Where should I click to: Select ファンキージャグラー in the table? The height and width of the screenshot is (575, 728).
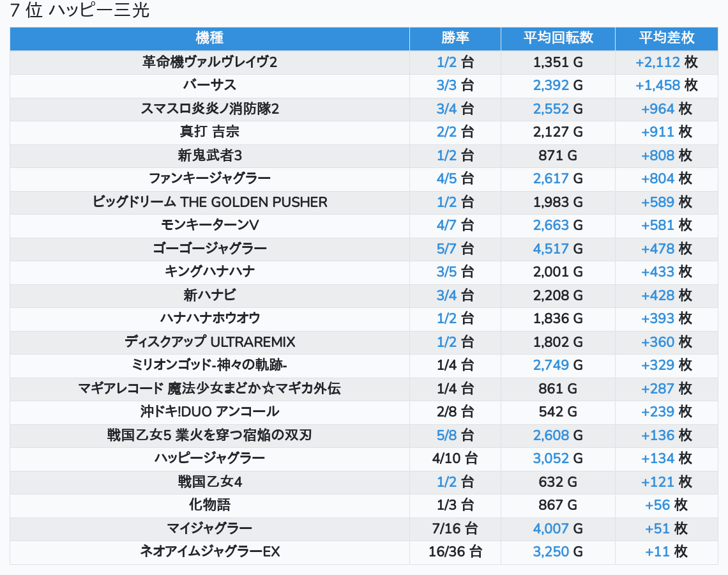click(209, 179)
